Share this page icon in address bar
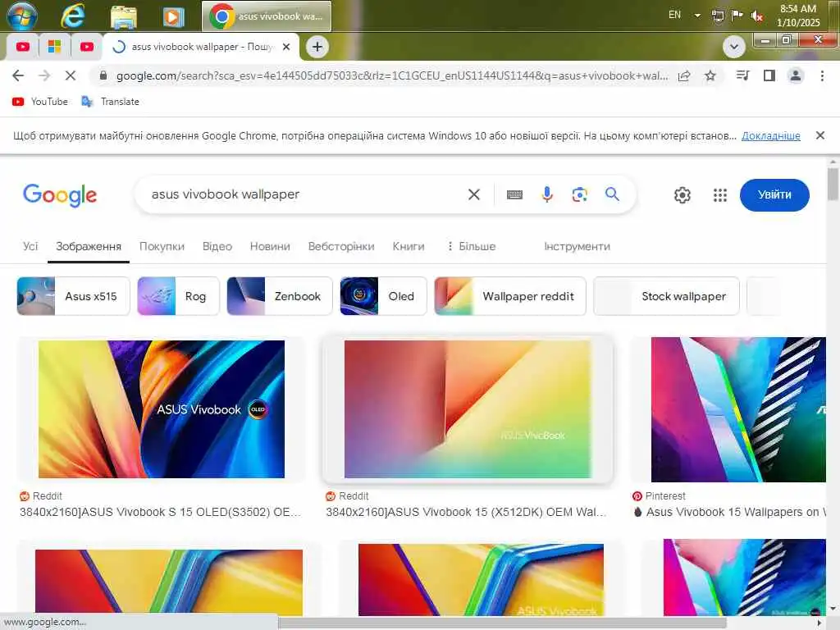 [x=684, y=76]
